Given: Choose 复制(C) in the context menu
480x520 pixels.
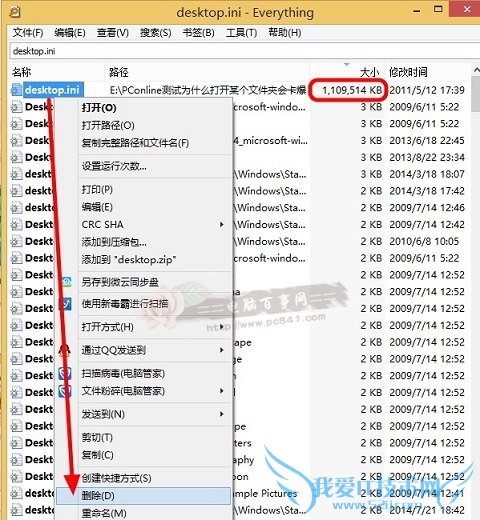Looking at the screenshot, I should (97, 455).
